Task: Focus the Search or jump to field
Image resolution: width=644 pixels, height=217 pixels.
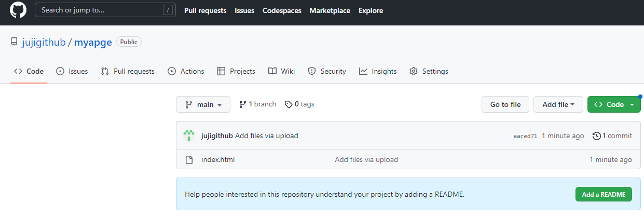Action: point(104,10)
